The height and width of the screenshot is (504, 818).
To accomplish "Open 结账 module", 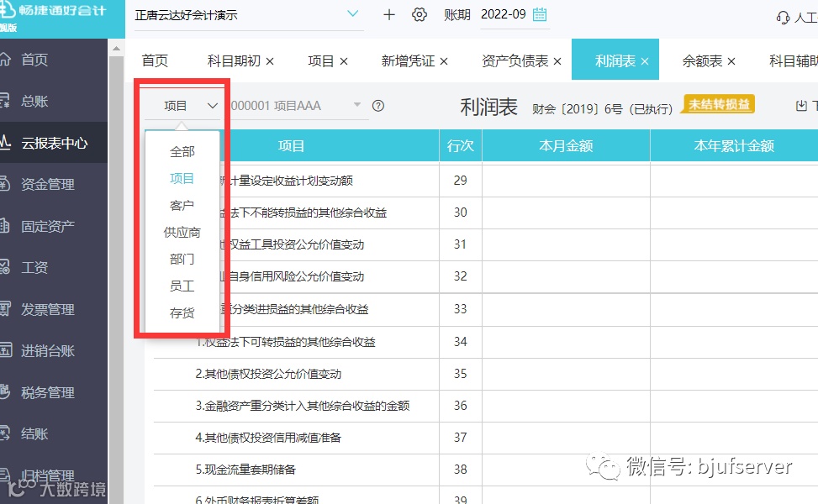I will click(x=34, y=433).
